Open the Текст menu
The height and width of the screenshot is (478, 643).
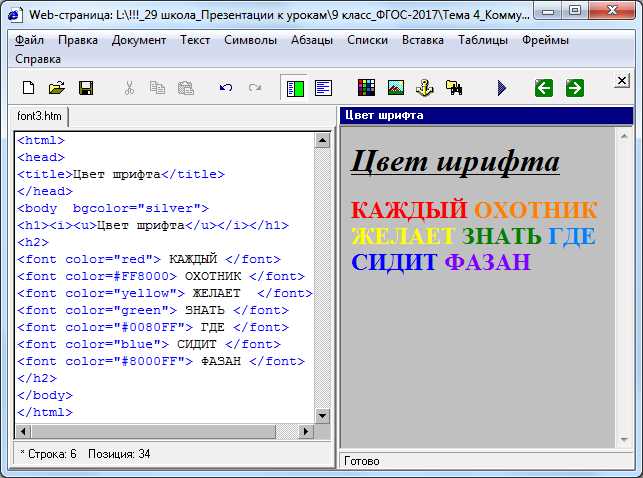click(x=195, y=40)
